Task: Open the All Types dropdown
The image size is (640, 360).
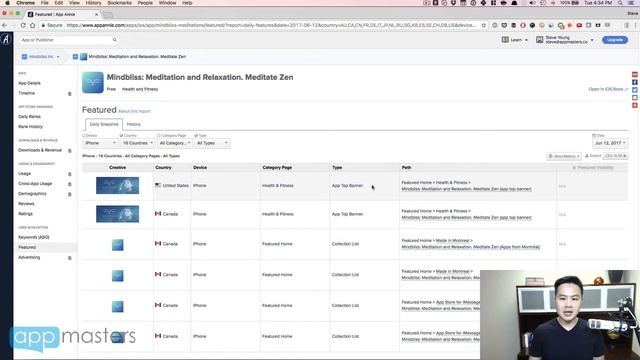Action: click(212, 143)
